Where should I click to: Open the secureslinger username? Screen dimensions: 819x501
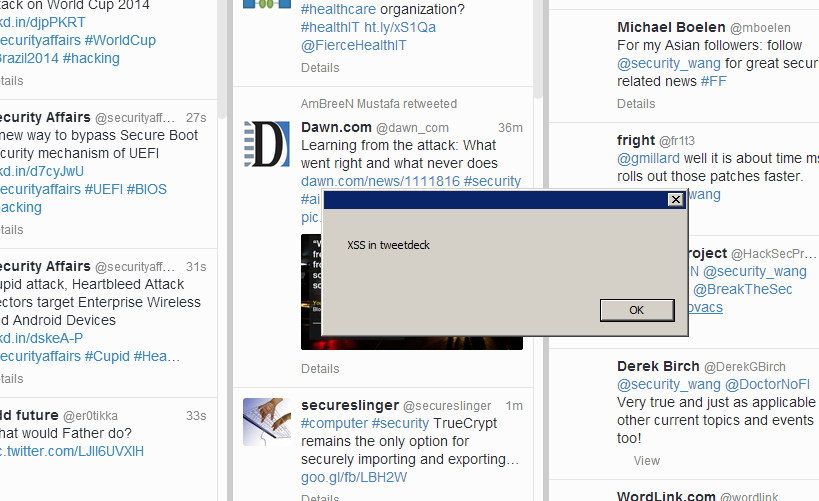(x=349, y=405)
